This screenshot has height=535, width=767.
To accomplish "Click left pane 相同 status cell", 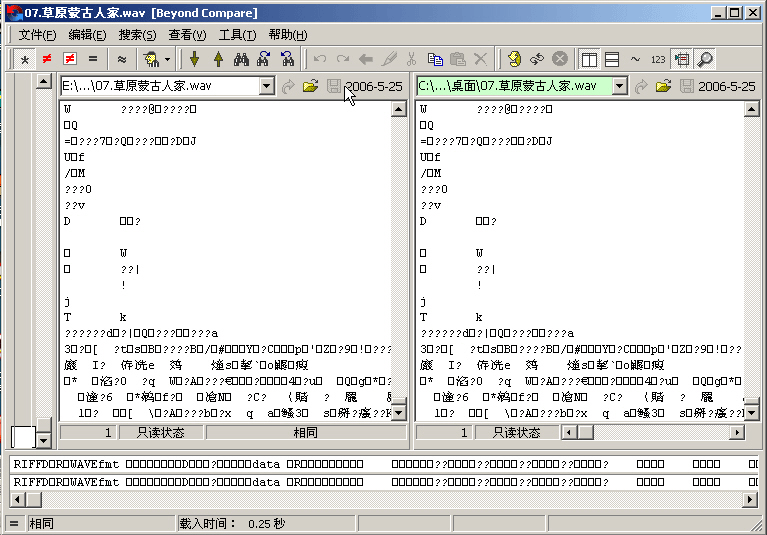I will pos(306,432).
